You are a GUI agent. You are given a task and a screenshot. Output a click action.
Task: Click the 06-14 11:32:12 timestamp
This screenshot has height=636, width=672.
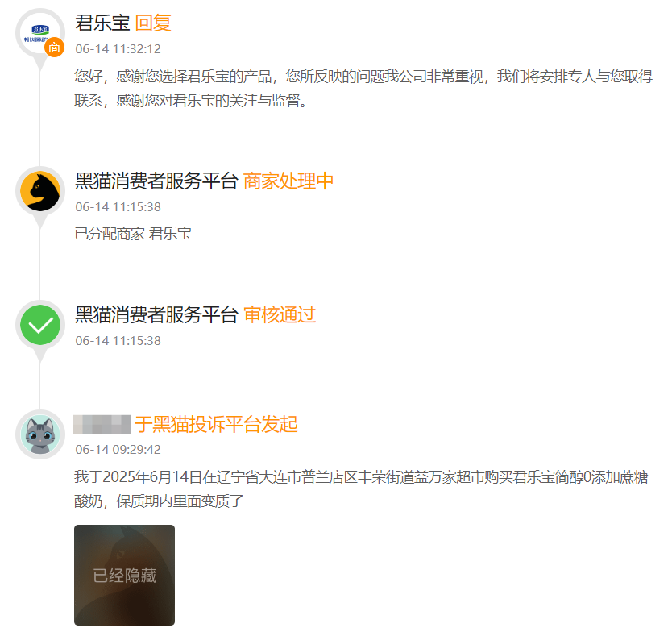click(x=118, y=49)
